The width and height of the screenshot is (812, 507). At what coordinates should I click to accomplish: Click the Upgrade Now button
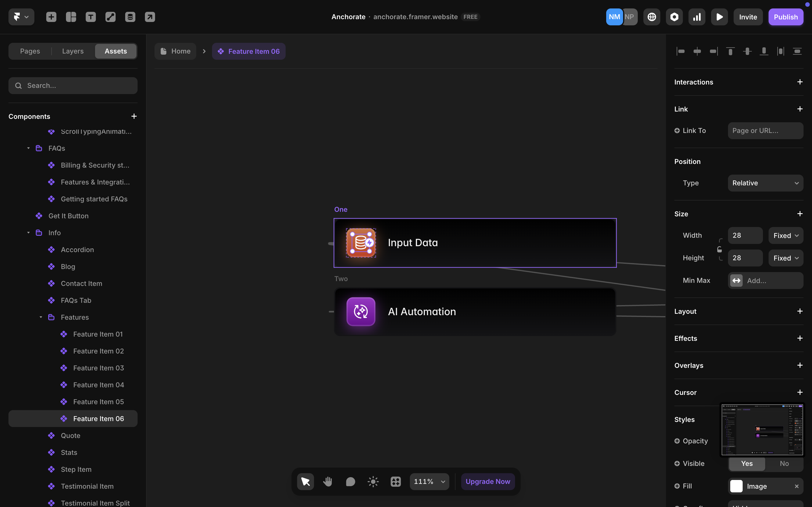click(x=487, y=481)
